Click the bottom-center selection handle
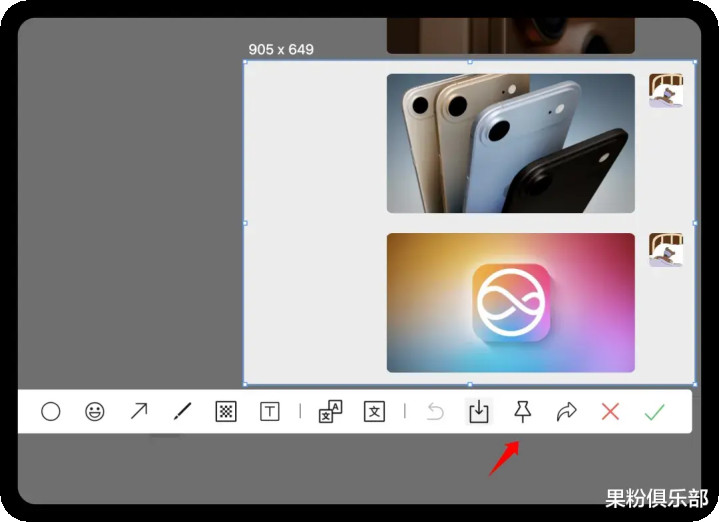Screen dimensions: 719x522 click(x=470, y=384)
